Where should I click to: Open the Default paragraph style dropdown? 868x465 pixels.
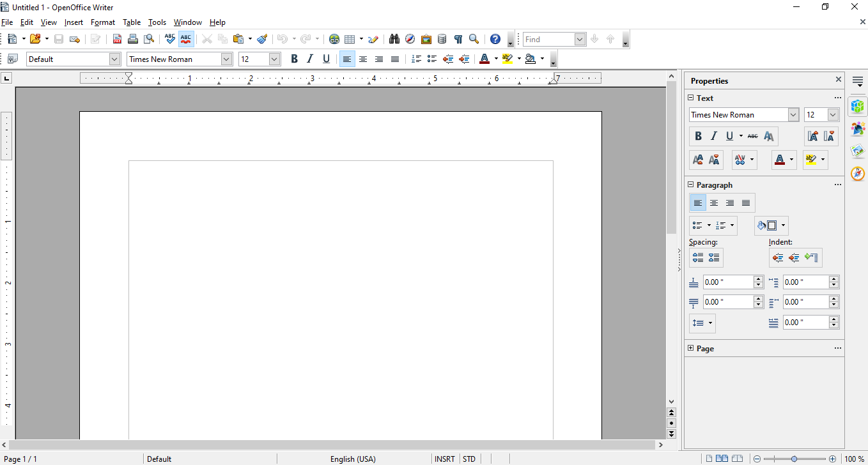tap(114, 59)
